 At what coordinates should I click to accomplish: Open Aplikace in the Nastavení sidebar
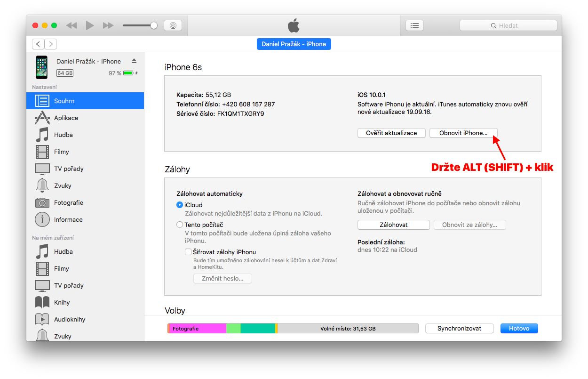click(85, 118)
